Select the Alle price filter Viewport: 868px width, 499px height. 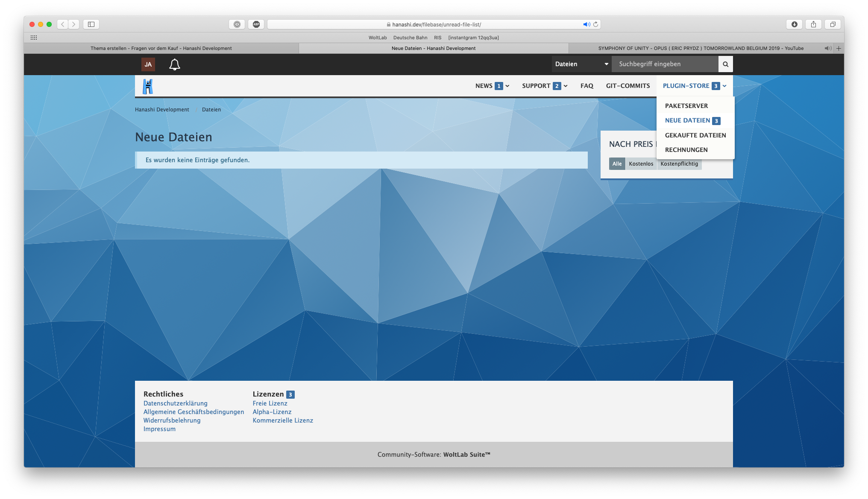click(617, 164)
